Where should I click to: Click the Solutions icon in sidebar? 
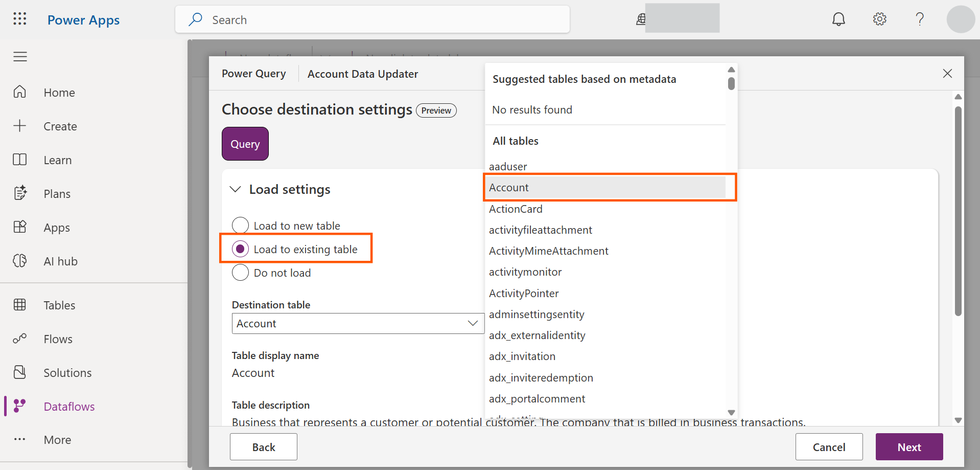20,372
